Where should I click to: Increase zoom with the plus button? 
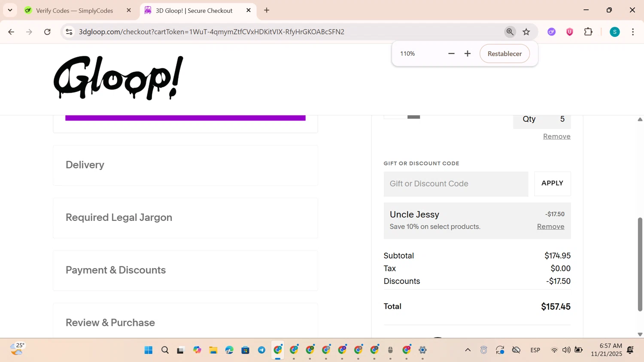click(x=468, y=54)
